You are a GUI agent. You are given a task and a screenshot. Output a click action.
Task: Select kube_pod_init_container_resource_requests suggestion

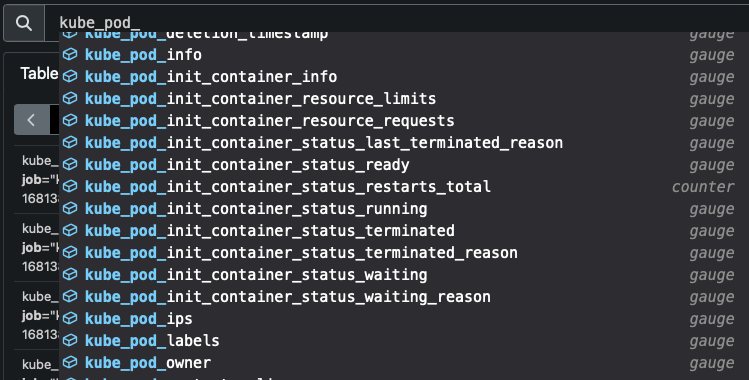click(399, 120)
